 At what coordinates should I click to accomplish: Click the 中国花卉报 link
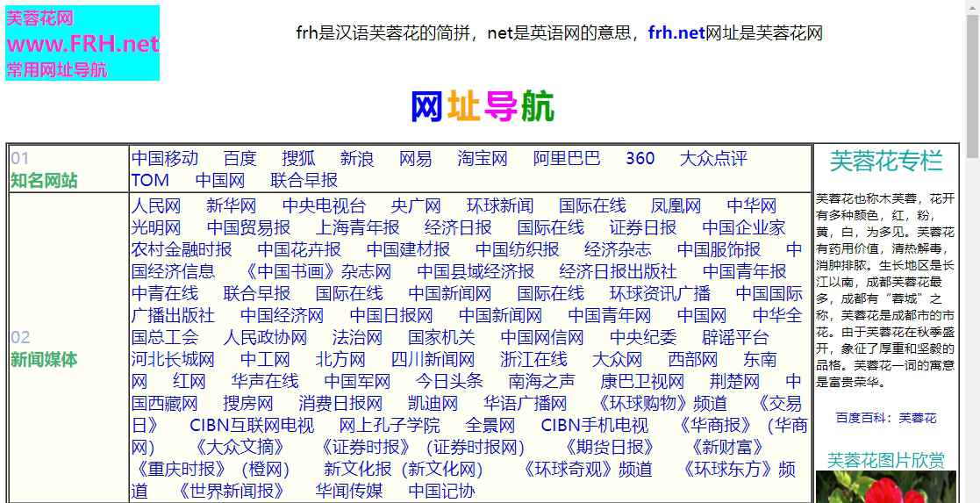click(299, 249)
